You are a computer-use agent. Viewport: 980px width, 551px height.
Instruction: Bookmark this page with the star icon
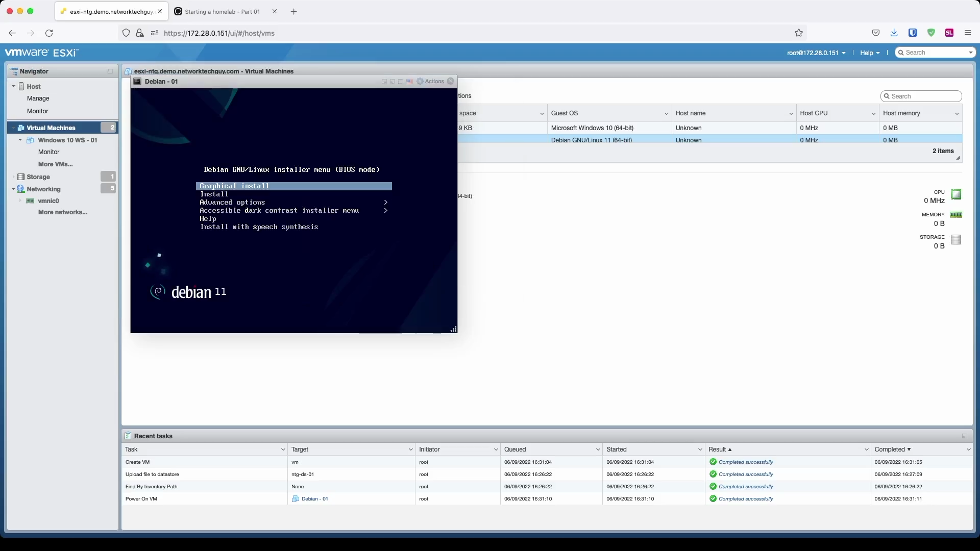[x=799, y=33]
